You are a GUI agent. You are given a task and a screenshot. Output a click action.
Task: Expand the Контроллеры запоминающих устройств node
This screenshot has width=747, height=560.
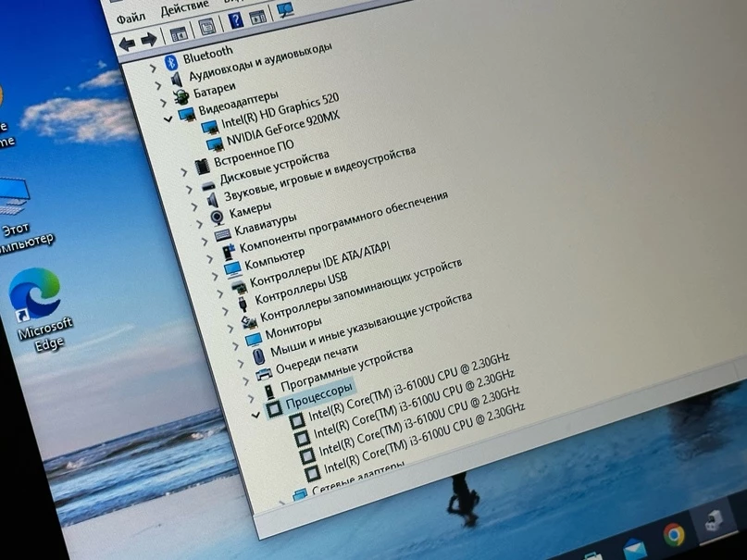coord(230,329)
